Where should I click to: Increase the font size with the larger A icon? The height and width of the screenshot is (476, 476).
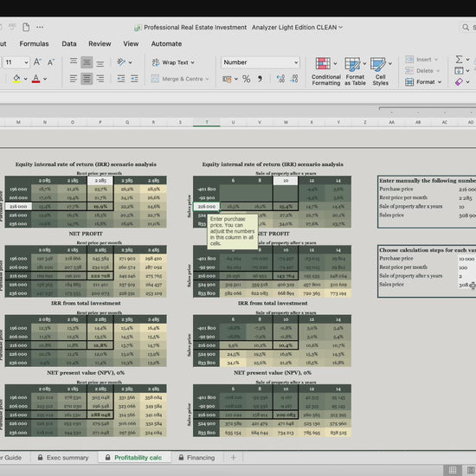[37, 62]
